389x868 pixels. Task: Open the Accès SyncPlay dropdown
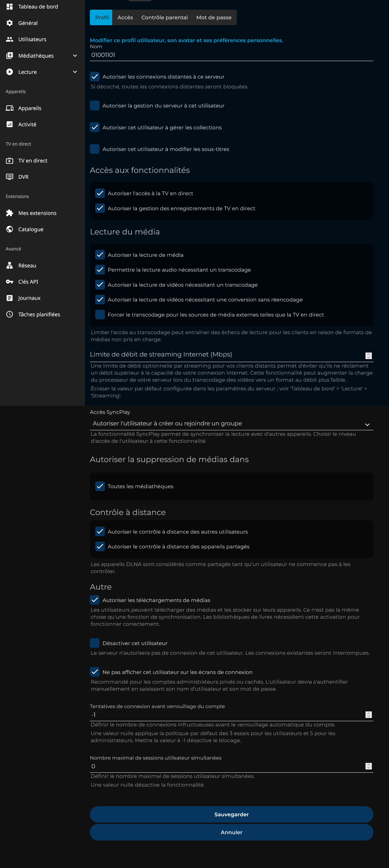point(231,424)
